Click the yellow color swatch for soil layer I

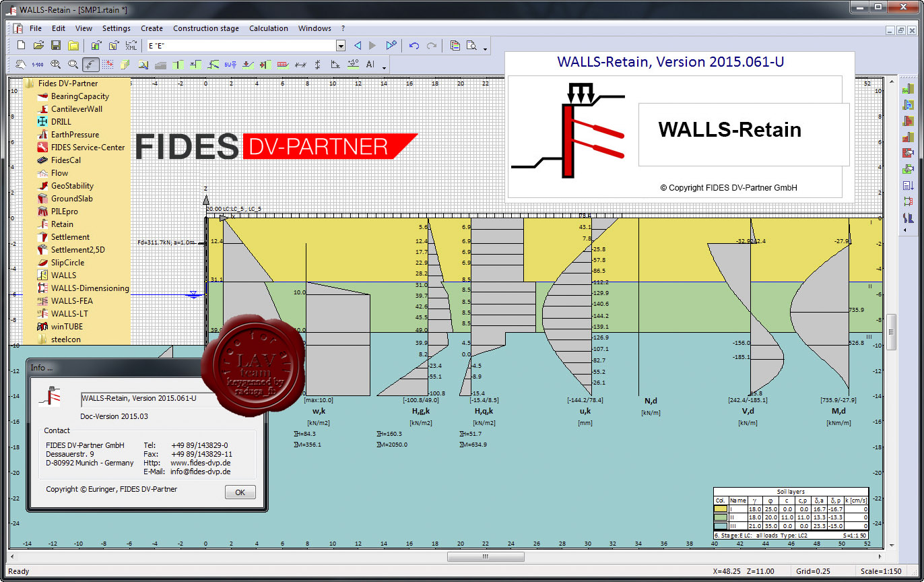(720, 510)
